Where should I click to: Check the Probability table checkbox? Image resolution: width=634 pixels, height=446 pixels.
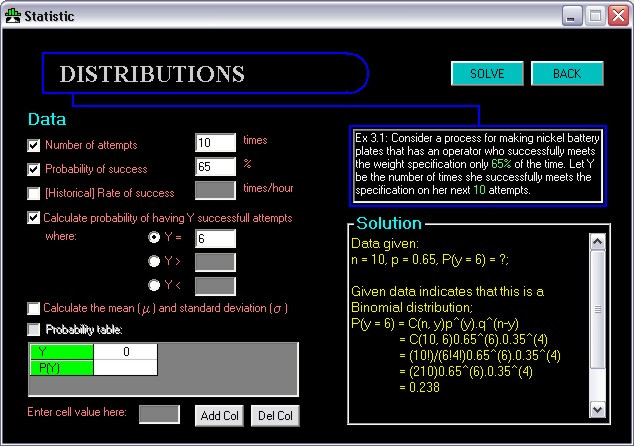tap(34, 330)
